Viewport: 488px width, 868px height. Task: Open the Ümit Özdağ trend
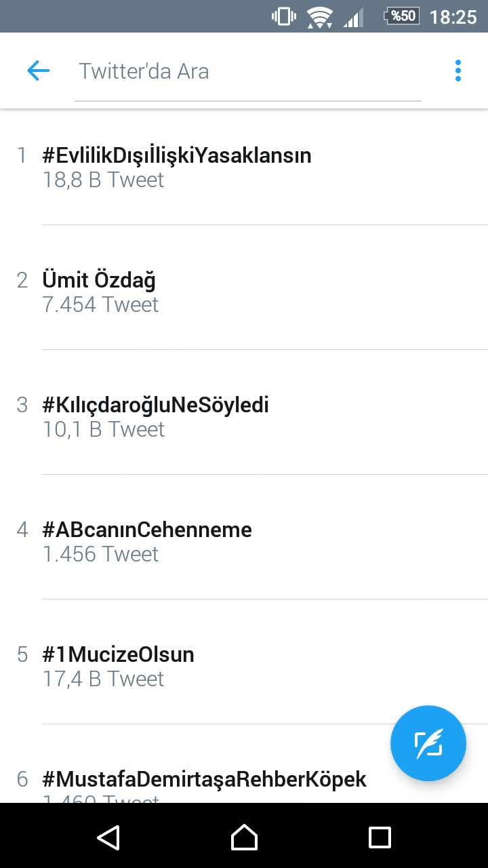(x=99, y=280)
